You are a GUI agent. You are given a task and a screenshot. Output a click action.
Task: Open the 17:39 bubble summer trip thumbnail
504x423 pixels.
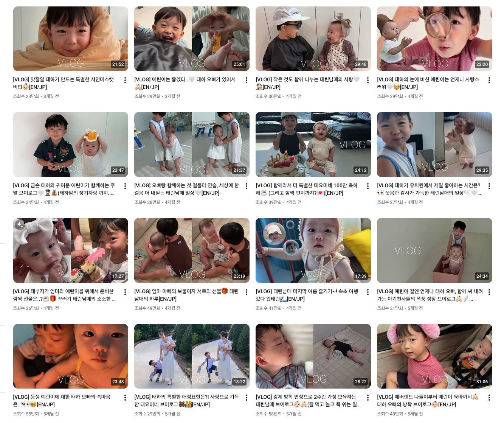coord(313,250)
